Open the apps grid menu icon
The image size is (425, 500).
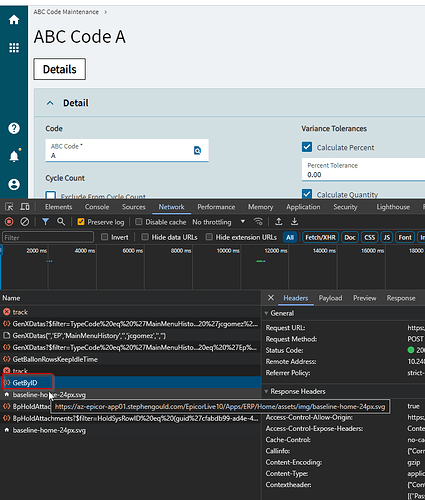click(14, 48)
